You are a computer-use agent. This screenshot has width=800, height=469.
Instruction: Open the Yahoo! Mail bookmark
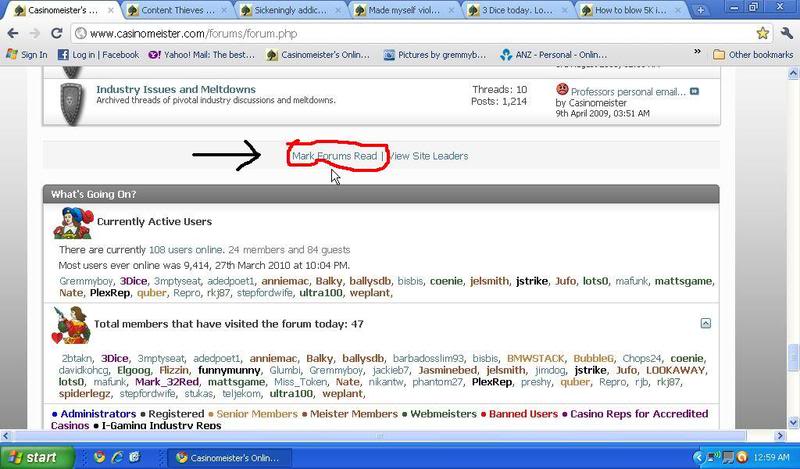coord(201,55)
